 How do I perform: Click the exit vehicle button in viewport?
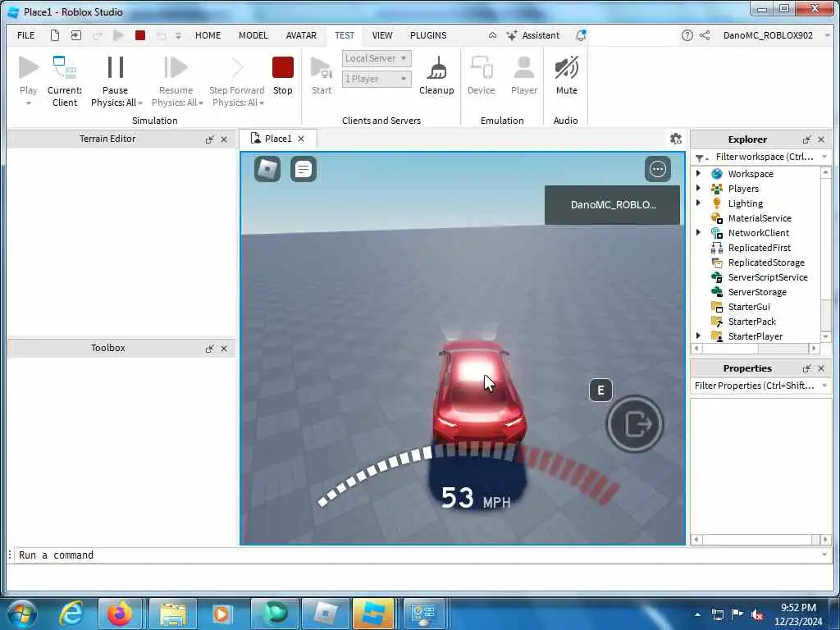click(x=636, y=424)
